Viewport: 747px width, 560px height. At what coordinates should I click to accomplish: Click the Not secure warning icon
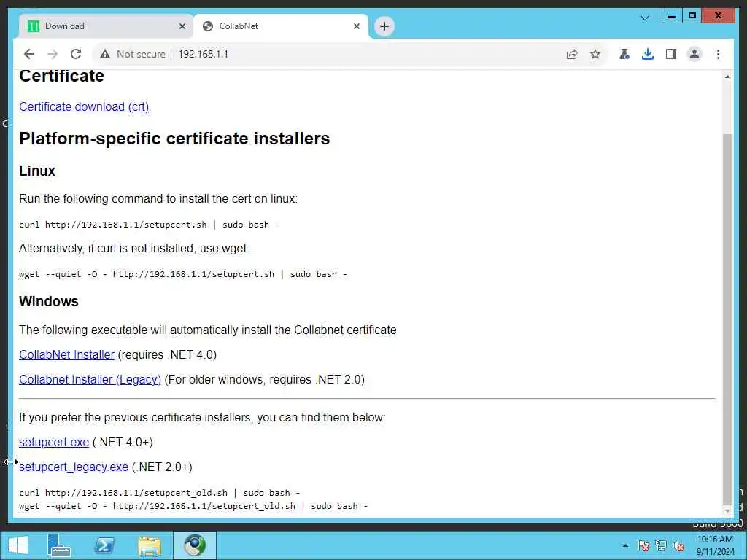(105, 54)
